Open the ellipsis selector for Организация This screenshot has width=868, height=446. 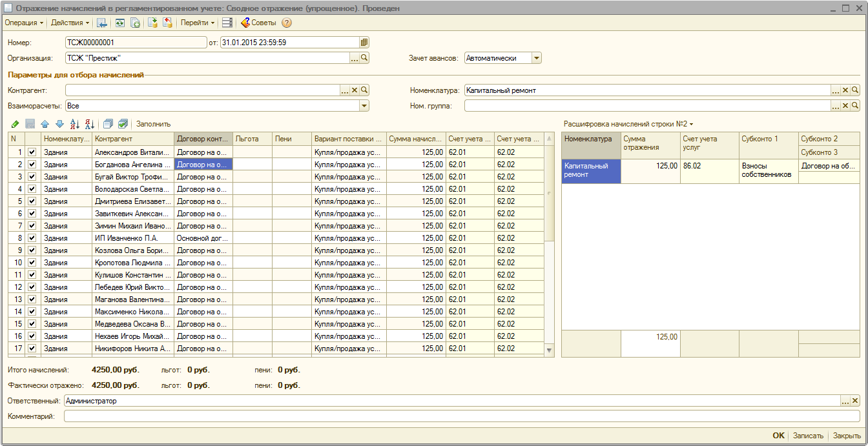pyautogui.click(x=354, y=58)
